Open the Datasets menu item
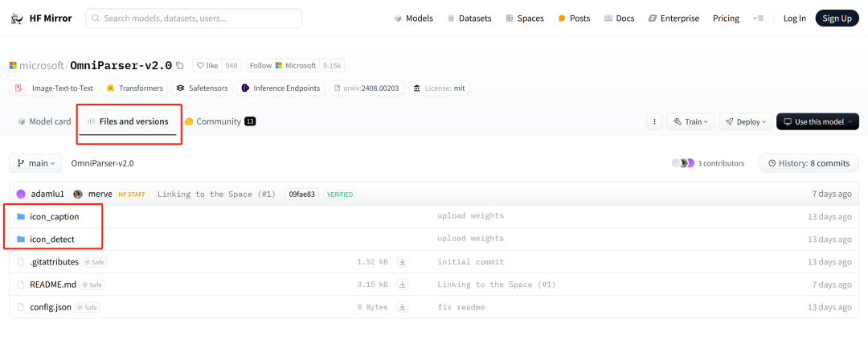This screenshot has width=868, height=340. click(469, 18)
